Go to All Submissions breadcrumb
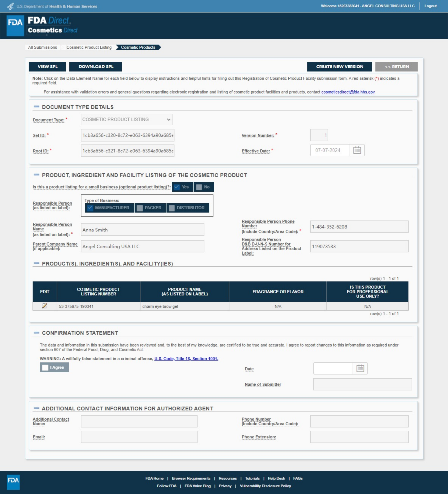This screenshot has height=494, width=448. [x=42, y=47]
